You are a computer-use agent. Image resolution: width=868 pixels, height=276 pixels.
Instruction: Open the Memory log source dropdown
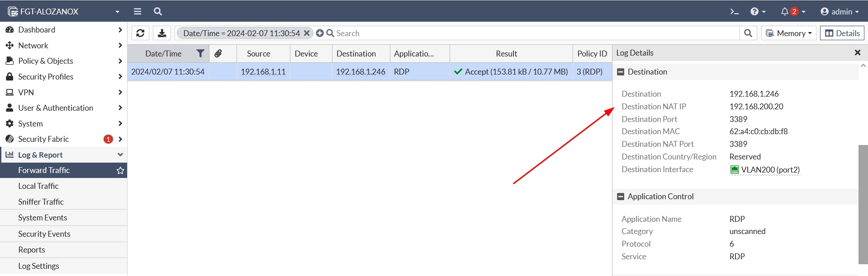789,33
